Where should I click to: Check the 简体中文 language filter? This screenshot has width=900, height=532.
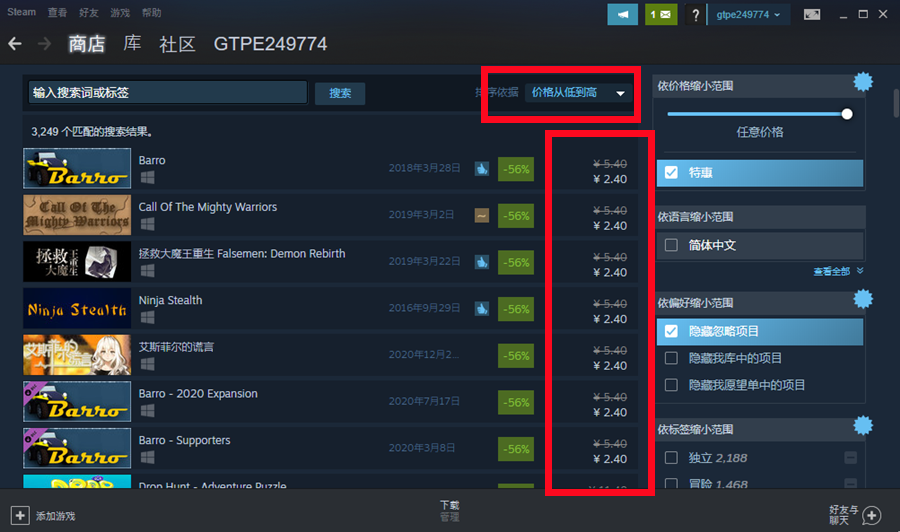pyautogui.click(x=671, y=245)
